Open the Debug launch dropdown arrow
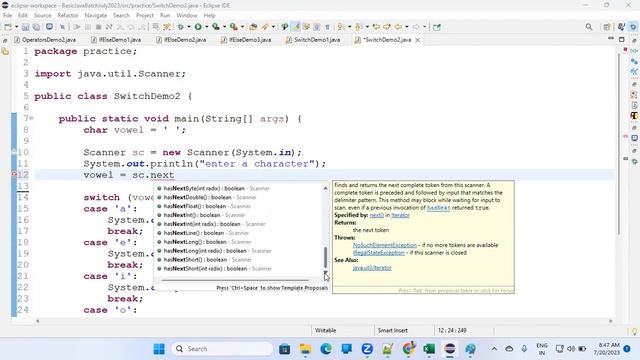This screenshot has height=360, width=640. (189, 27)
